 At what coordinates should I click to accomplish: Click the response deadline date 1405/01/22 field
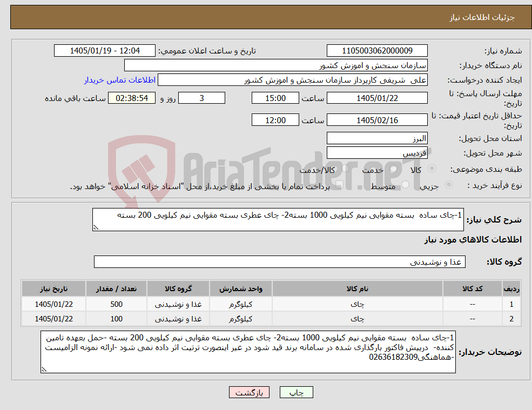click(377, 98)
